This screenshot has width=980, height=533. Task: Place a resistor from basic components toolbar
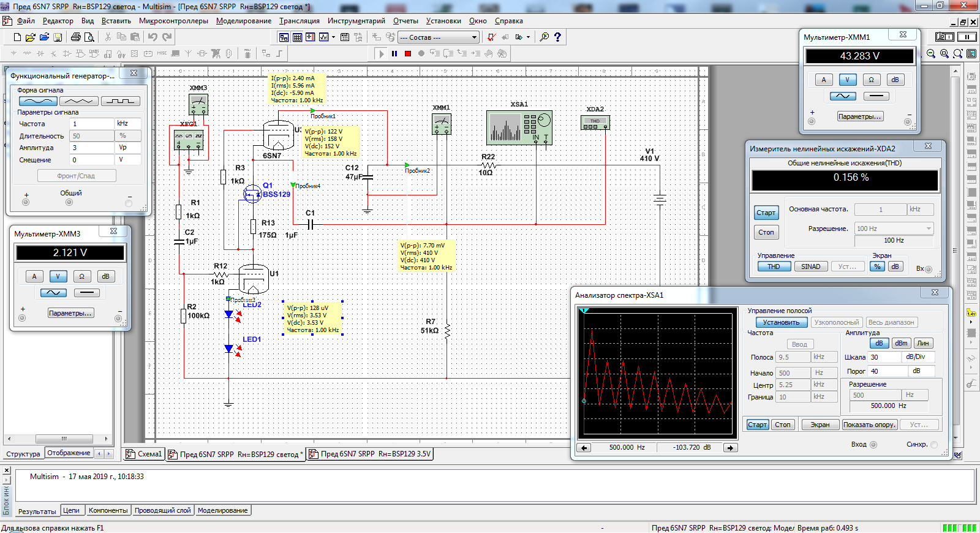coord(26,53)
